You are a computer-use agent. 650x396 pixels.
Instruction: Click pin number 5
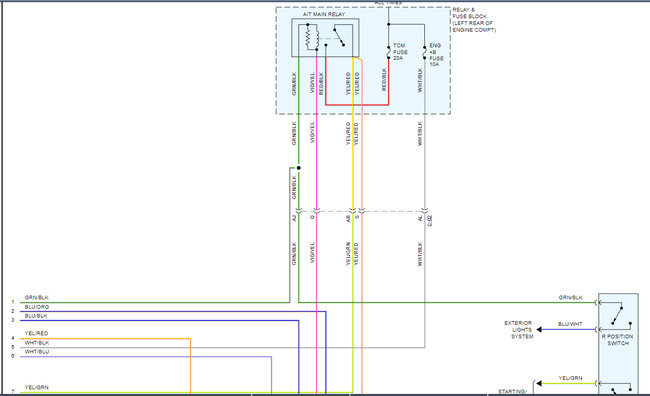tap(13, 347)
